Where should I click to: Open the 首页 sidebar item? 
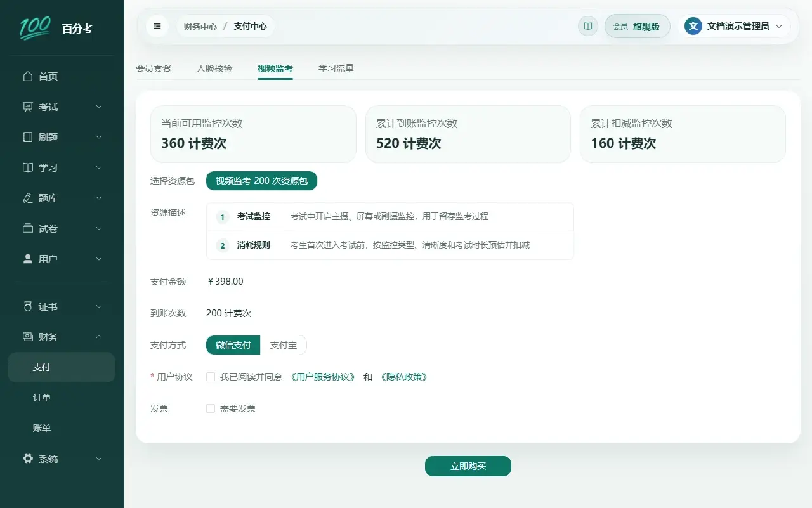pos(62,76)
